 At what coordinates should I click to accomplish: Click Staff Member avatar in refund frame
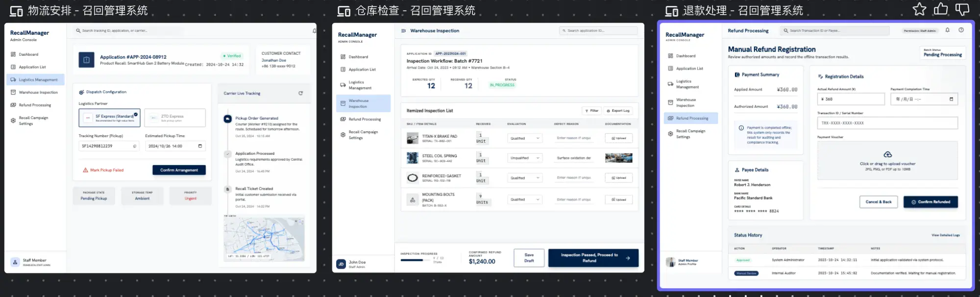click(x=670, y=262)
